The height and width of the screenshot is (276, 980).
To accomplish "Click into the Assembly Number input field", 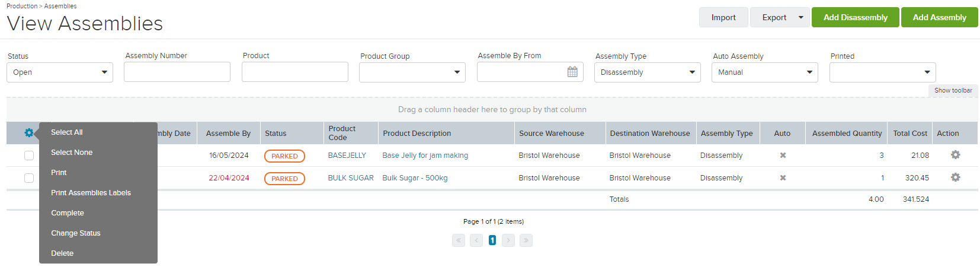I will [177, 72].
